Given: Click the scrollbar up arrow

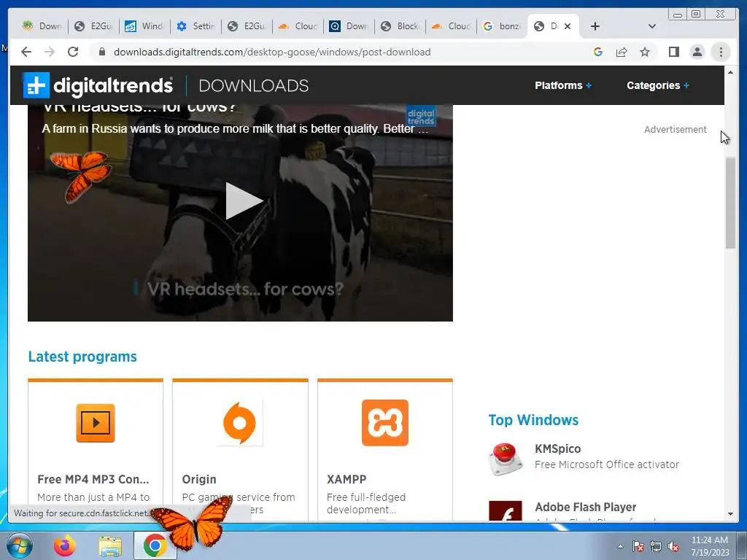Looking at the screenshot, I should point(730,72).
